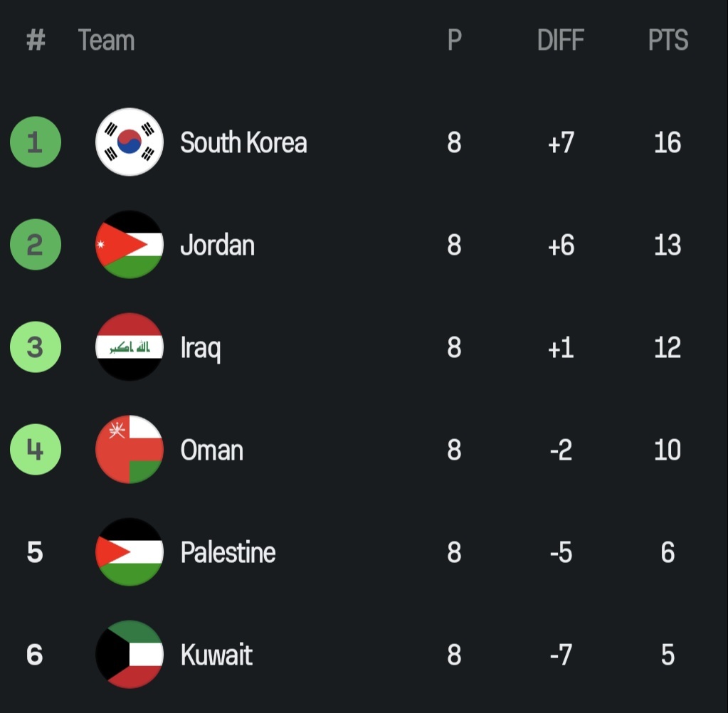The height and width of the screenshot is (713, 728).
Task: Sort by the DIFF column header
Action: (x=560, y=40)
